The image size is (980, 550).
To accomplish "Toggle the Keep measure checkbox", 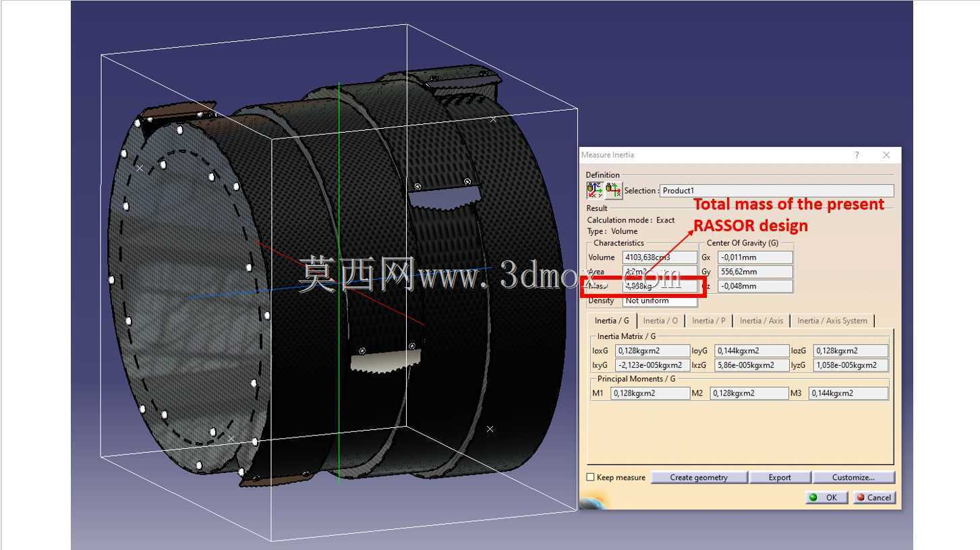I will 591,477.
